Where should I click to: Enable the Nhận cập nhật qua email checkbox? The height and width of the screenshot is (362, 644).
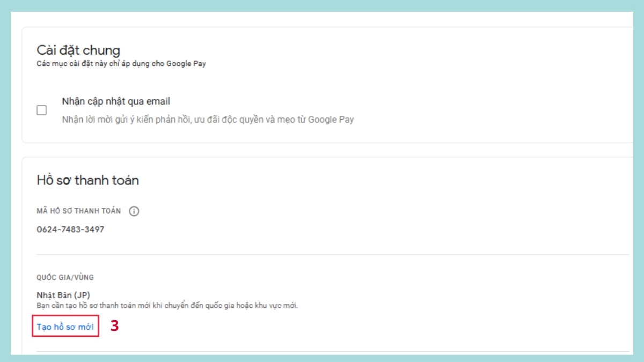41,110
